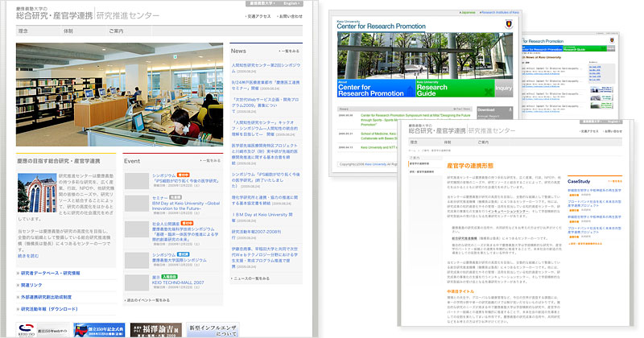The width and height of the screenshot is (644, 338).
Task: Open the IBM Day at Keio University event
Action: (x=186, y=206)
